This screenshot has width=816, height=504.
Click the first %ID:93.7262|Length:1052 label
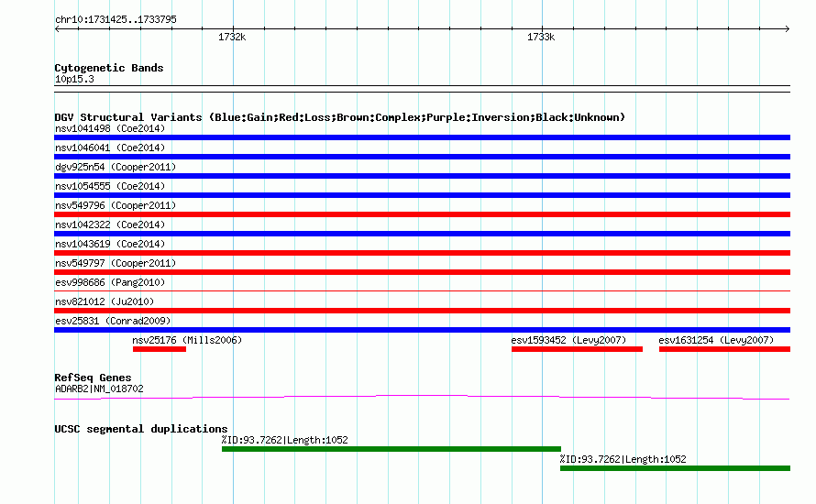(x=284, y=440)
